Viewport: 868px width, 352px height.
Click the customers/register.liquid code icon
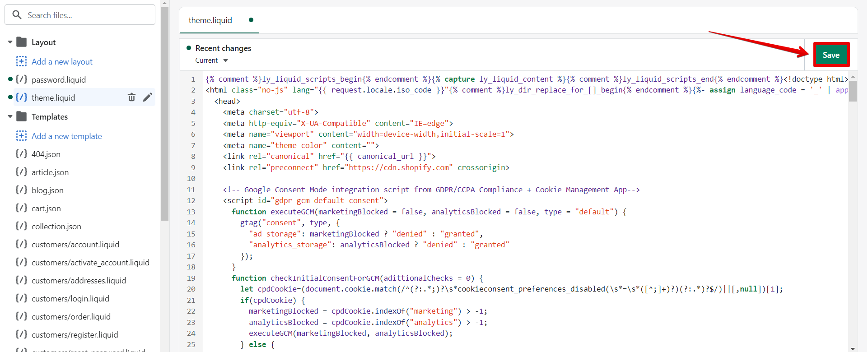[21, 334]
